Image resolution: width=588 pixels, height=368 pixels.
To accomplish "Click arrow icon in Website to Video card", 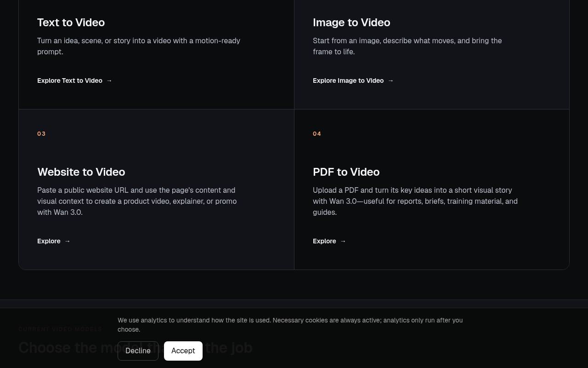I will pyautogui.click(x=67, y=241).
